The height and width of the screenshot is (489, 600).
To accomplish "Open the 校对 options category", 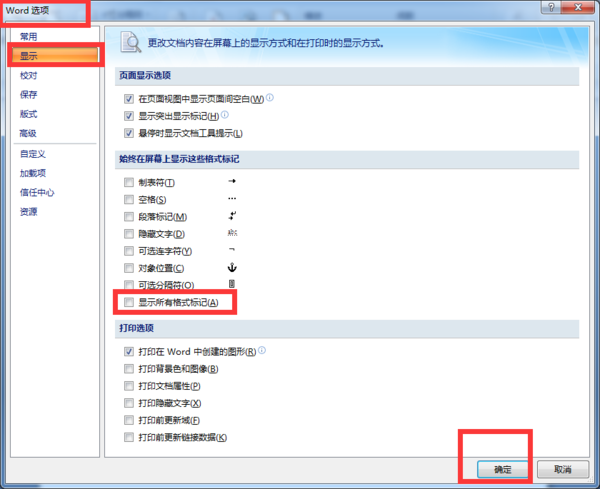I will (28, 75).
